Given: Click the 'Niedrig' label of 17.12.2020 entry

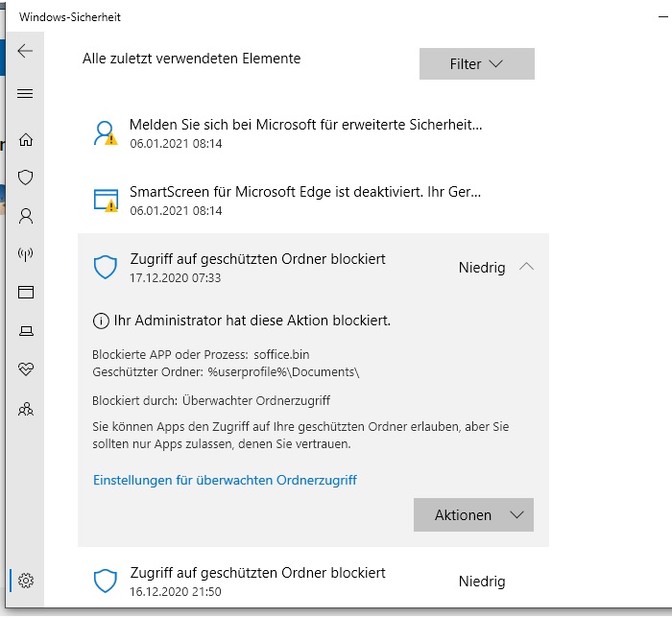Looking at the screenshot, I should point(482,267).
